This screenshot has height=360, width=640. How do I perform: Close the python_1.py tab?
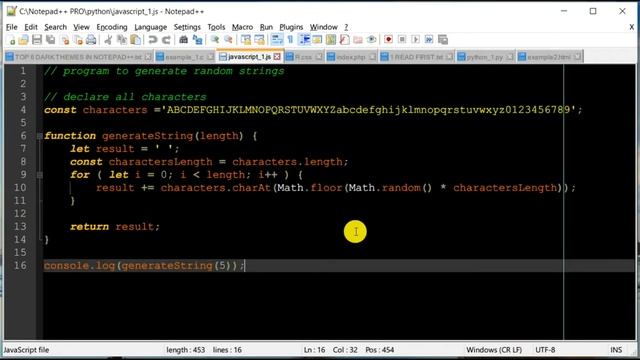click(x=510, y=57)
